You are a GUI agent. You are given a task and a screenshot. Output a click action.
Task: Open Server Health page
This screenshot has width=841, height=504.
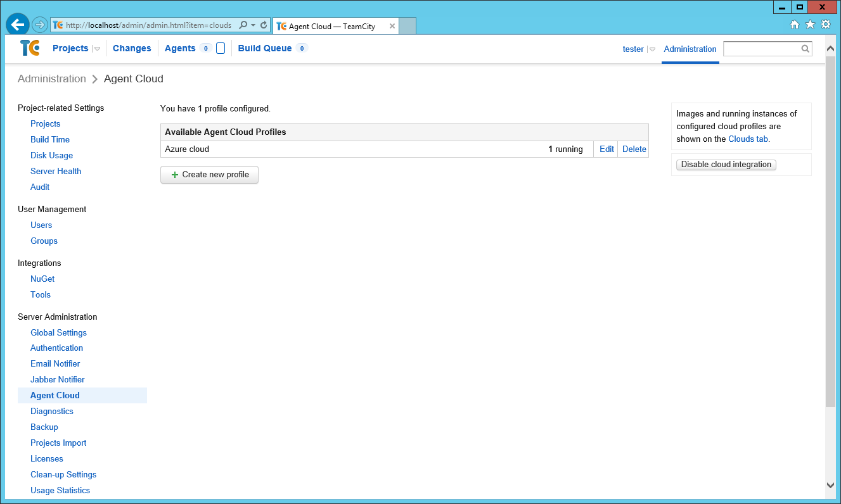tap(56, 171)
